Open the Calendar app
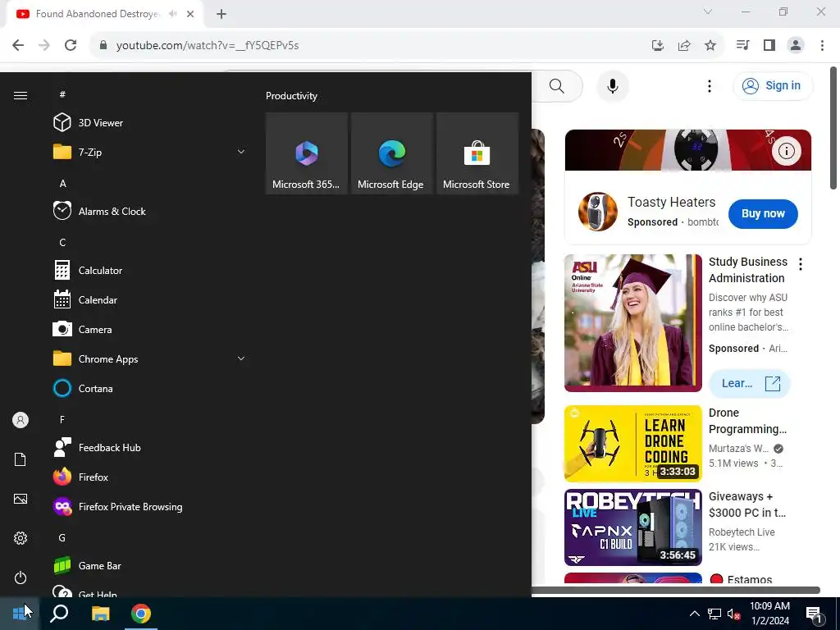The image size is (840, 630). tap(150, 300)
